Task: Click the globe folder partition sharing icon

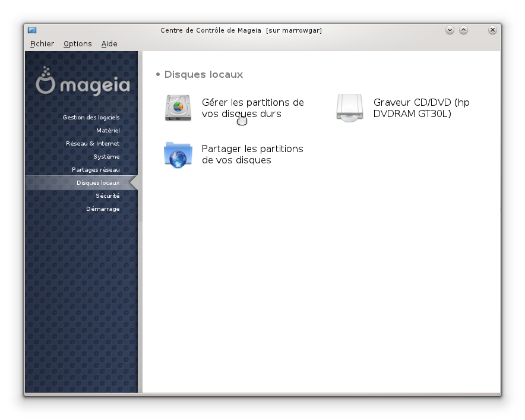Action: [178, 155]
